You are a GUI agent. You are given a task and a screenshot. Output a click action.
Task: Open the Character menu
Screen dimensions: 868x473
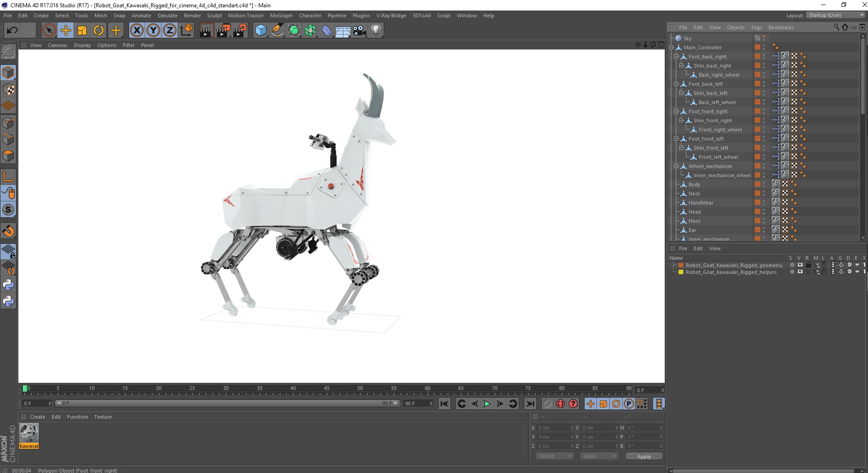point(310,16)
